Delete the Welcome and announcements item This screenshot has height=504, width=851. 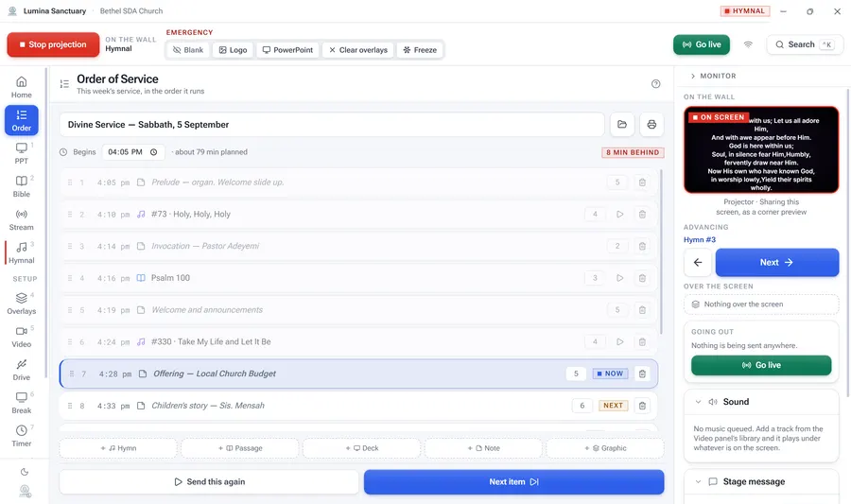[642, 310]
